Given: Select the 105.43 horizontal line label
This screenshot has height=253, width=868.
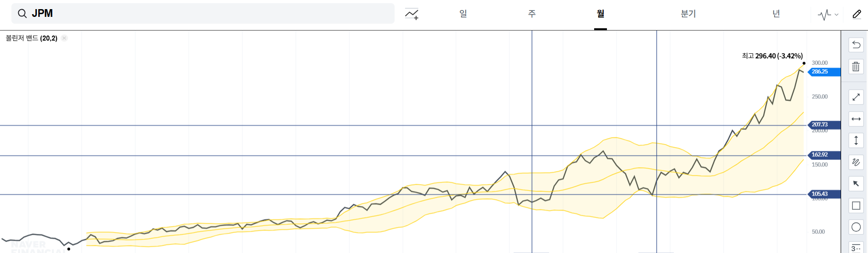Looking at the screenshot, I should [x=824, y=194].
